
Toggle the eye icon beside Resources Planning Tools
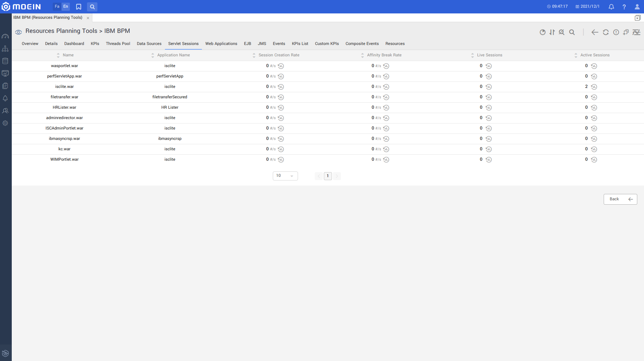[x=18, y=32]
